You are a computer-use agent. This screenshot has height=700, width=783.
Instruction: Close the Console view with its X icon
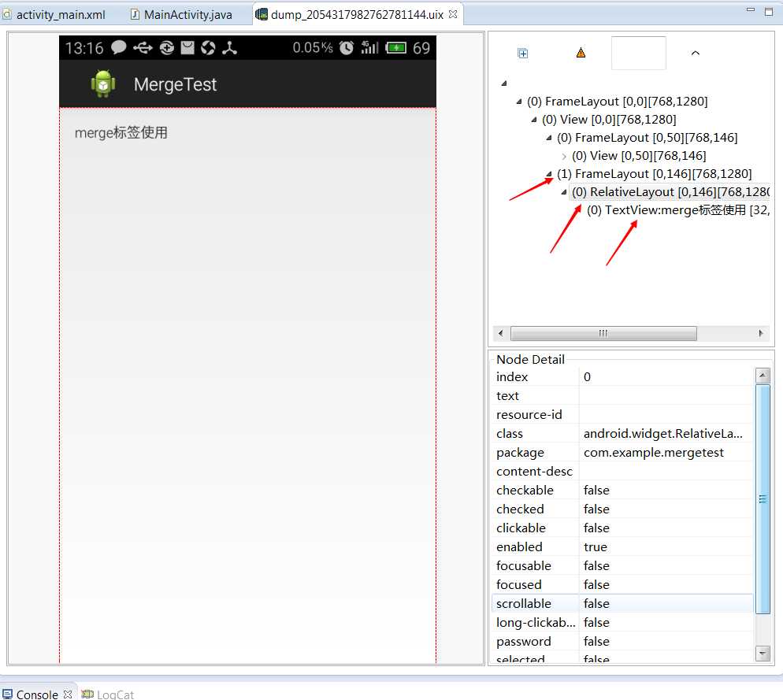coord(68,694)
